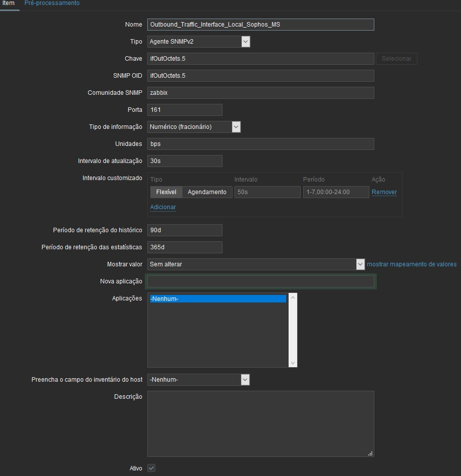This screenshot has width=461, height=476.
Task: Expand the Mostrar valor dropdown
Action: [x=360, y=264]
